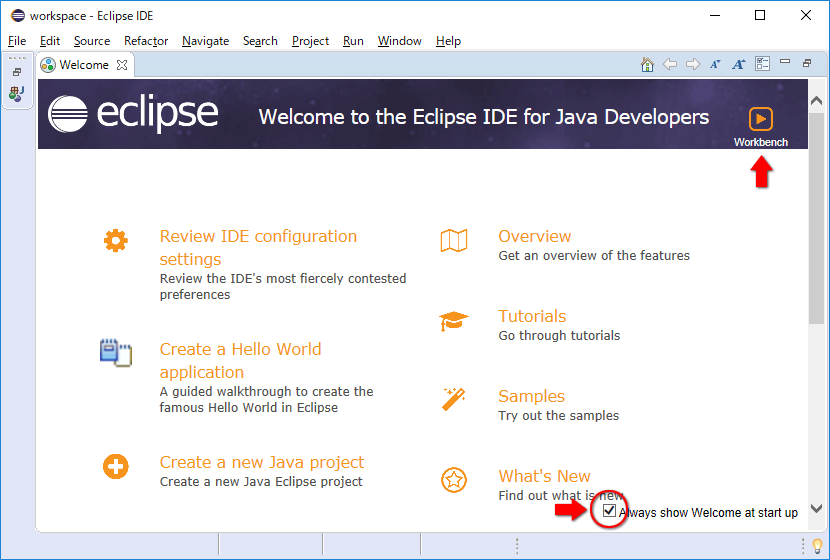Screen dimensions: 830x560
Task: Open the Source menu
Action: [x=92, y=41]
